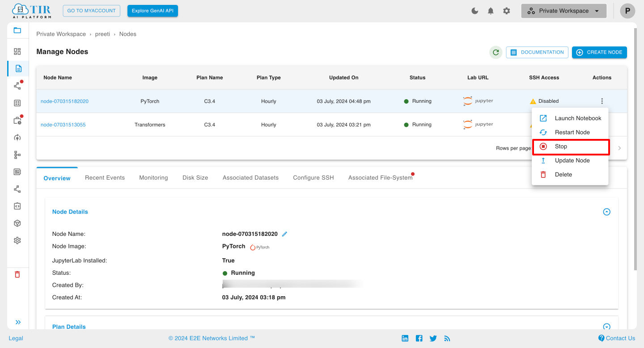Screen dimensions: 644x348
Task: Switch to the Configure SSH tab
Action: pyautogui.click(x=314, y=178)
